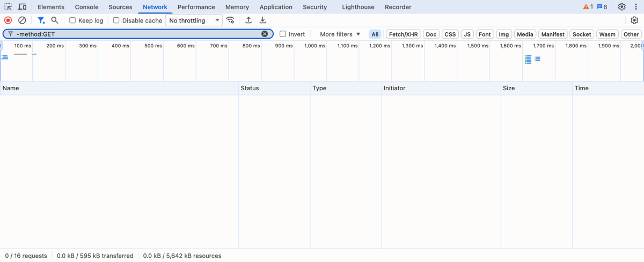Viewport: 644px width, 262px height.
Task: Open the Recorder tab
Action: (x=398, y=7)
